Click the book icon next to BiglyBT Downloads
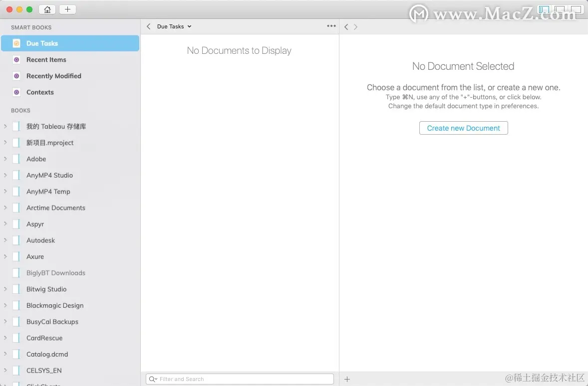Screen dimensions: 588x386 click(16, 273)
